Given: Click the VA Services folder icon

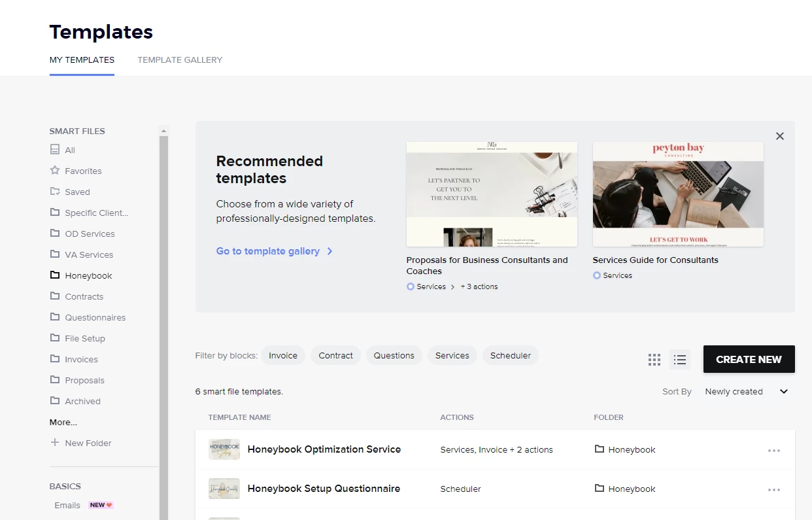Looking at the screenshot, I should tap(55, 254).
